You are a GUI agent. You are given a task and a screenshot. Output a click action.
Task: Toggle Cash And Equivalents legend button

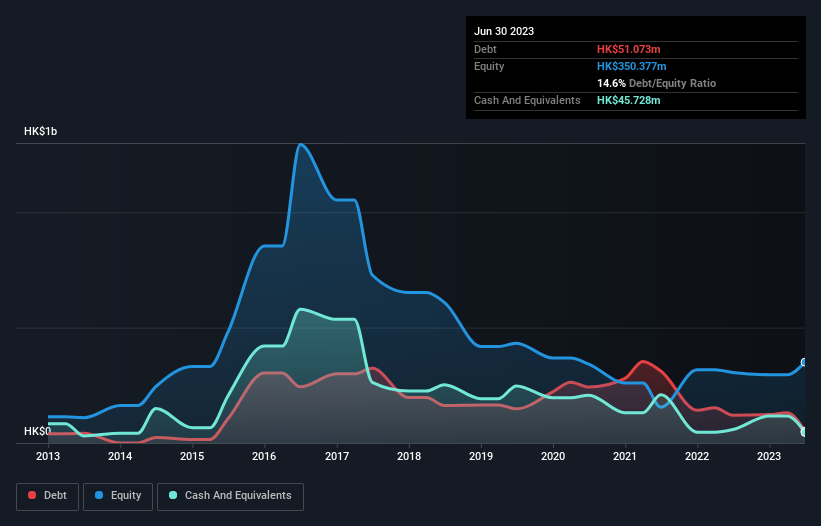coord(230,496)
